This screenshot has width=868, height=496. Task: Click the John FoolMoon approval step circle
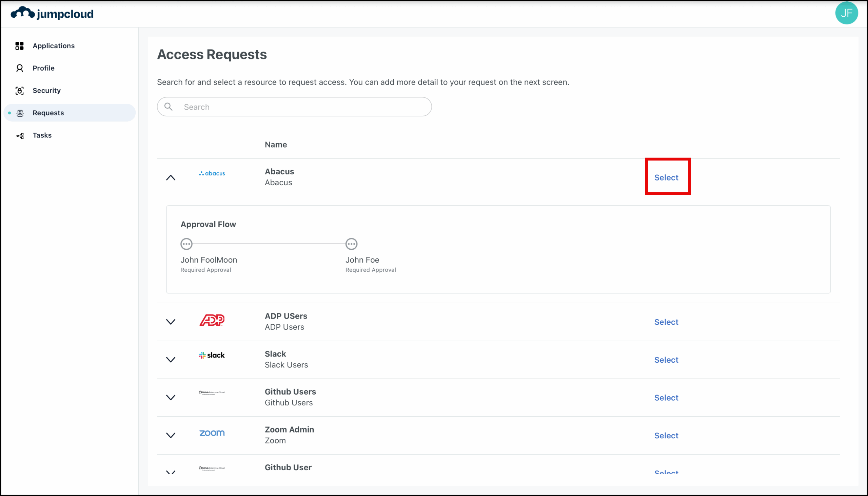[186, 244]
